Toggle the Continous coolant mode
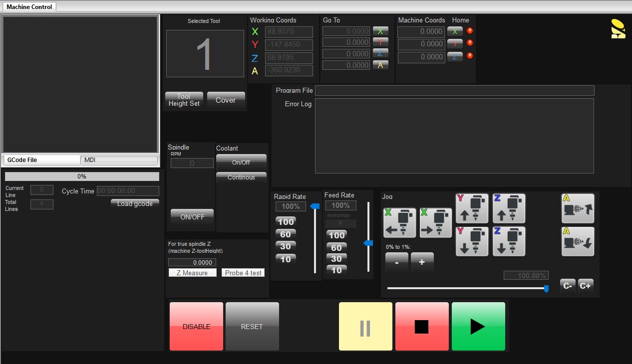The image size is (632, 364). pos(241,178)
